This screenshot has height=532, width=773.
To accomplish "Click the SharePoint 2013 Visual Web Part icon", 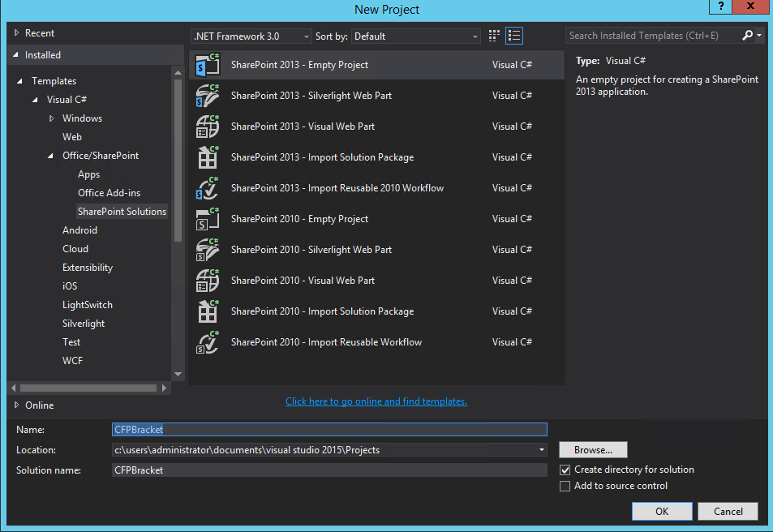I will tap(208, 127).
